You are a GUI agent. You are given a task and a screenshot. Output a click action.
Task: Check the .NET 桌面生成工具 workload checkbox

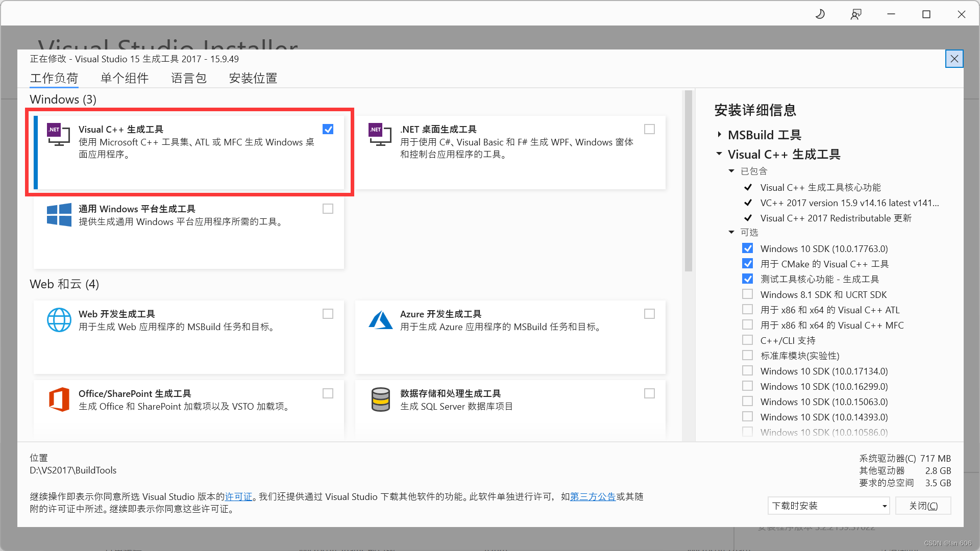649,129
